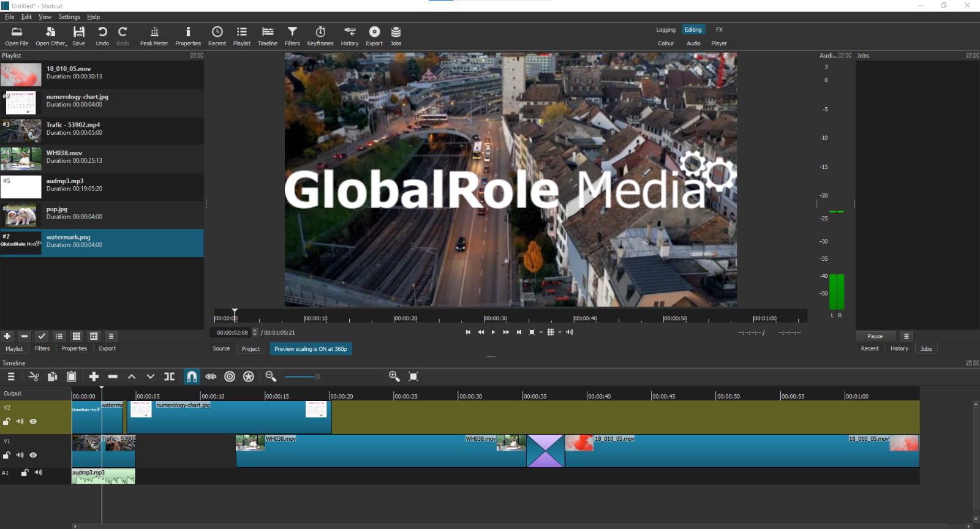Open the timeline hamburger menu
Viewport: 980px width, 529px height.
pyautogui.click(x=11, y=377)
